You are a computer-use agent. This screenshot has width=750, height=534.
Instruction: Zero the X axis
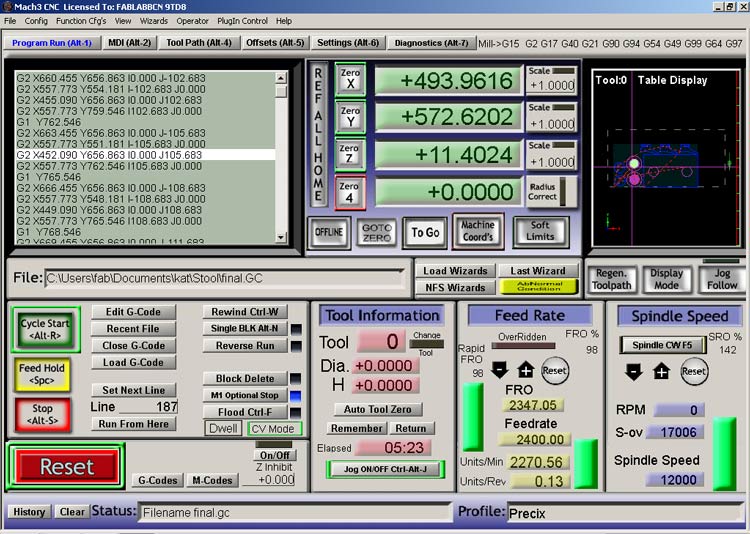coord(350,79)
